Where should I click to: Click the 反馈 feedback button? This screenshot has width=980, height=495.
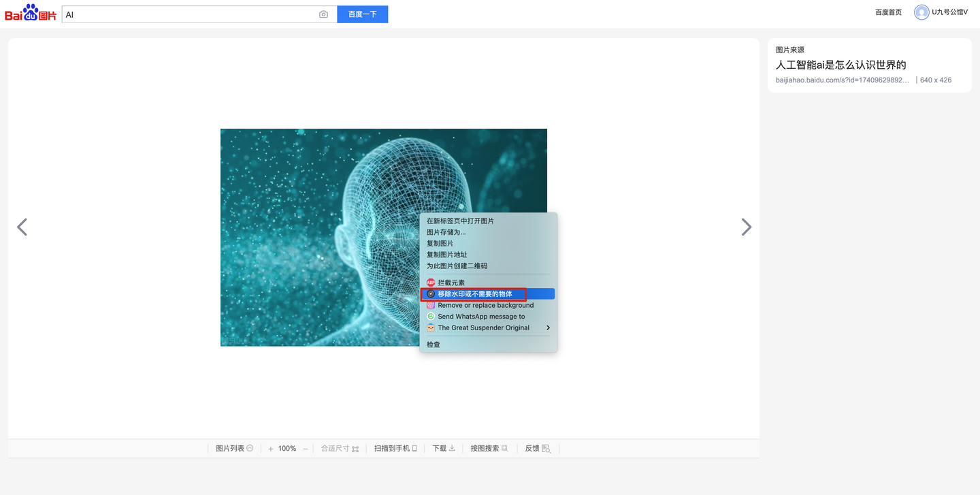pyautogui.click(x=538, y=449)
